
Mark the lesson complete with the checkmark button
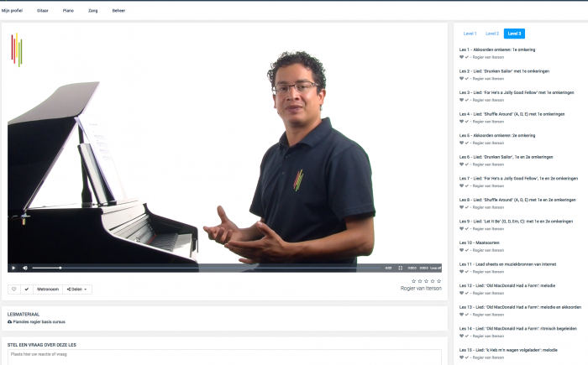coord(26,289)
